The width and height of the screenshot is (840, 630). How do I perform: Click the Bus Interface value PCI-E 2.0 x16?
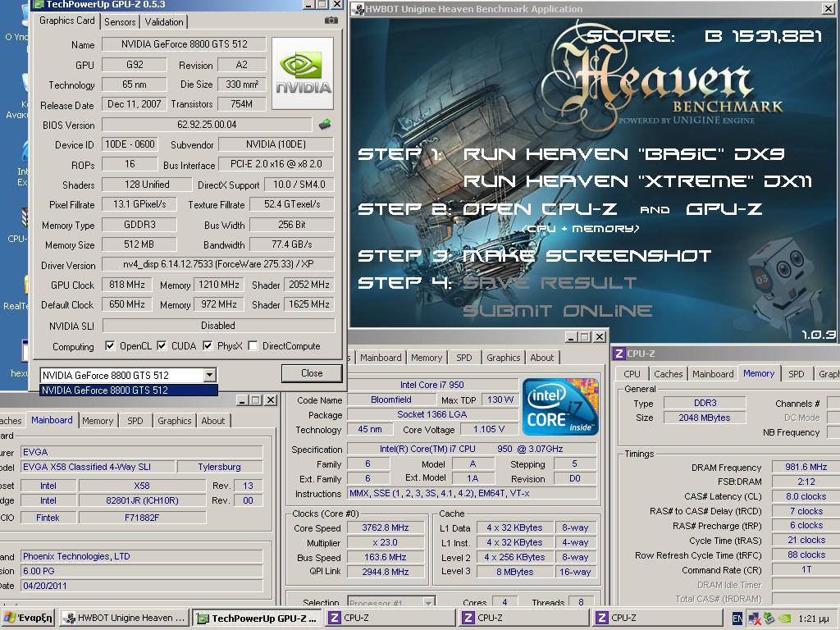(276, 164)
